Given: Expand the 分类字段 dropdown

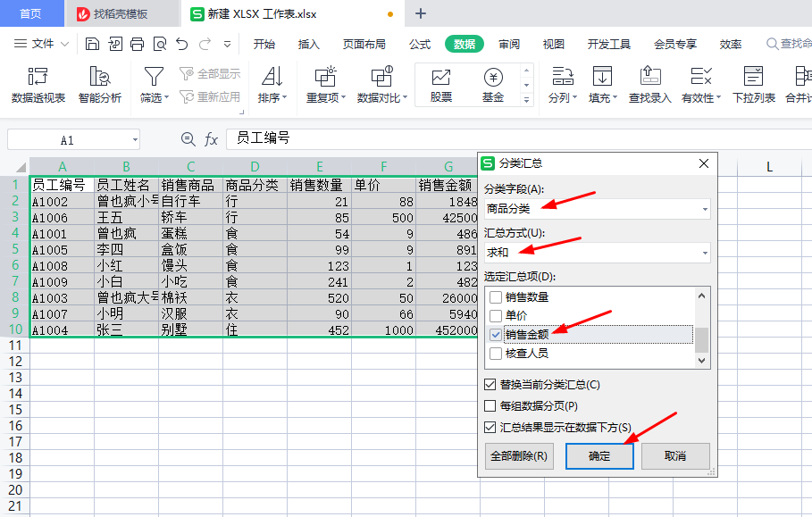Looking at the screenshot, I should (705, 209).
